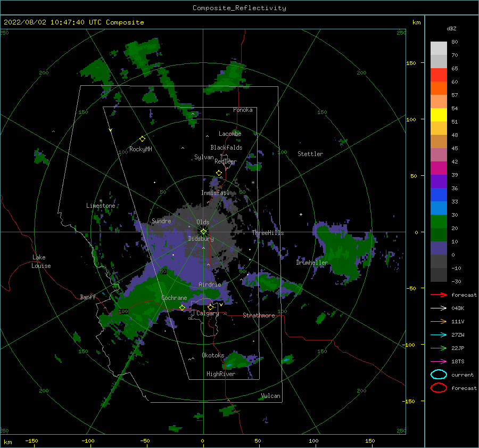Select the red 'forecast' ellipse legend icon
Image resolution: width=479 pixels, height=448 pixels.
(439, 388)
